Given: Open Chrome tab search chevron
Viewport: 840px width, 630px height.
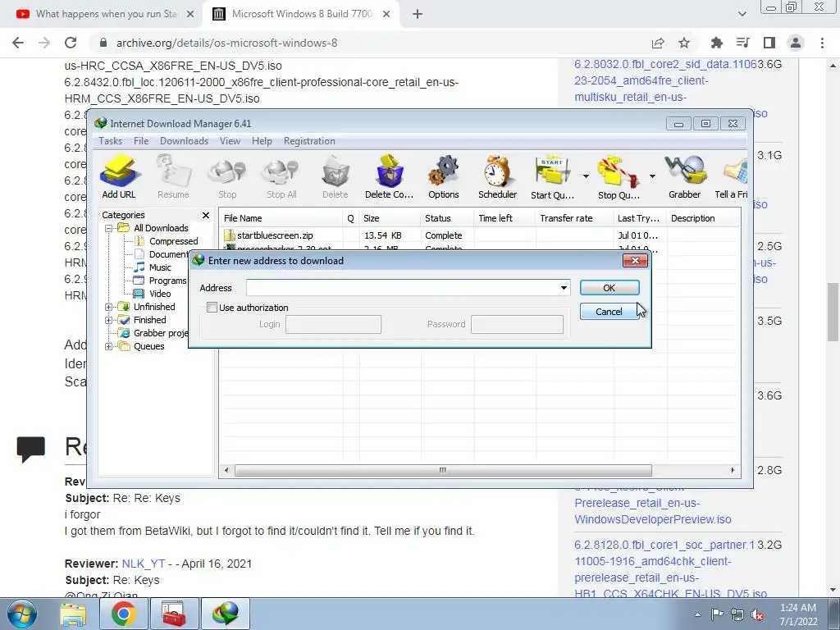Looking at the screenshot, I should [742, 14].
